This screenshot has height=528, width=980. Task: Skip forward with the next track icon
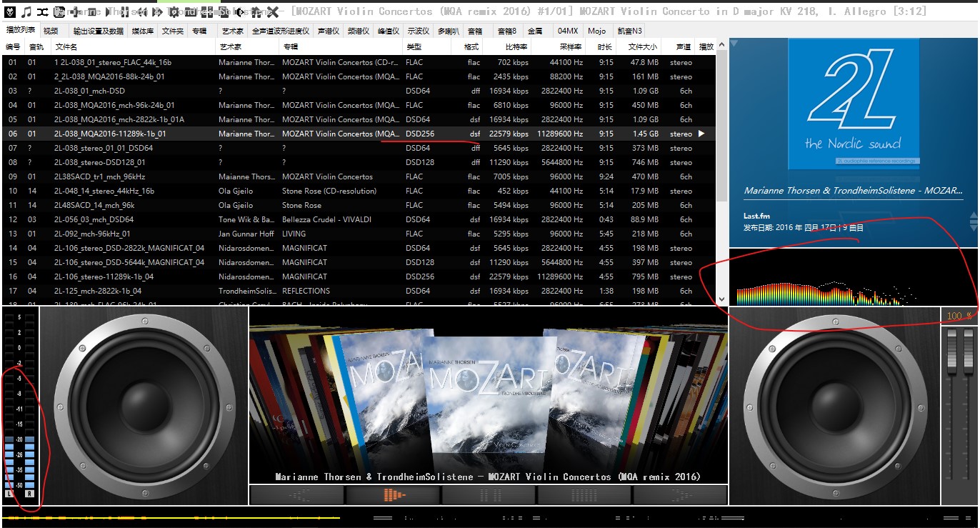(157, 11)
